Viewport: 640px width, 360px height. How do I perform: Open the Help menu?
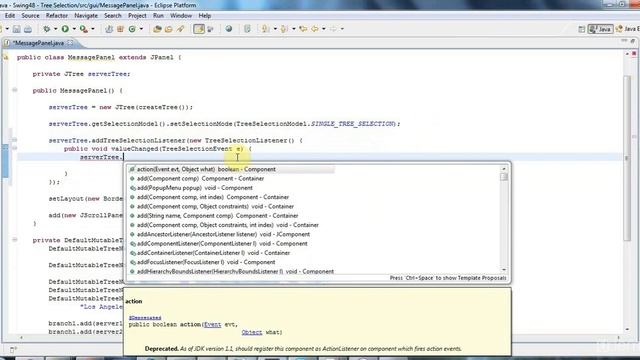pos(204,16)
